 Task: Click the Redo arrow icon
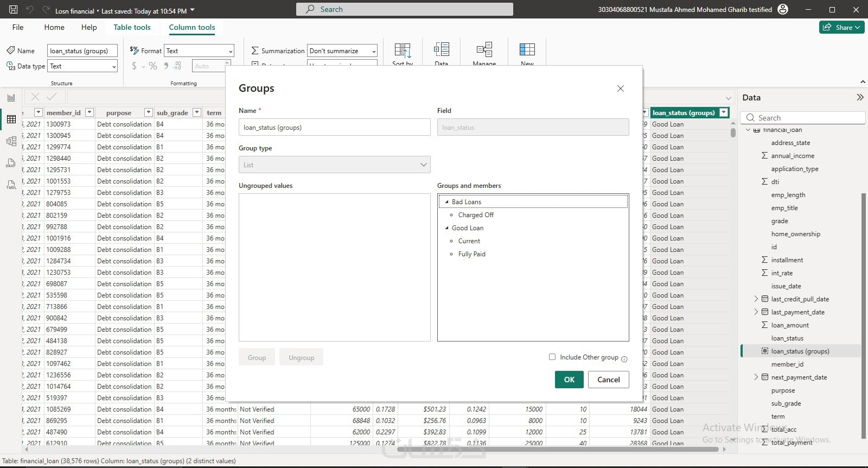tap(46, 9)
